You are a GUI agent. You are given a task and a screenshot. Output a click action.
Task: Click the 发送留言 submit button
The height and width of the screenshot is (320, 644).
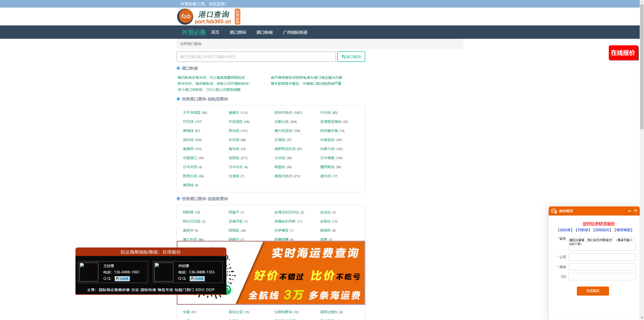[593, 291]
